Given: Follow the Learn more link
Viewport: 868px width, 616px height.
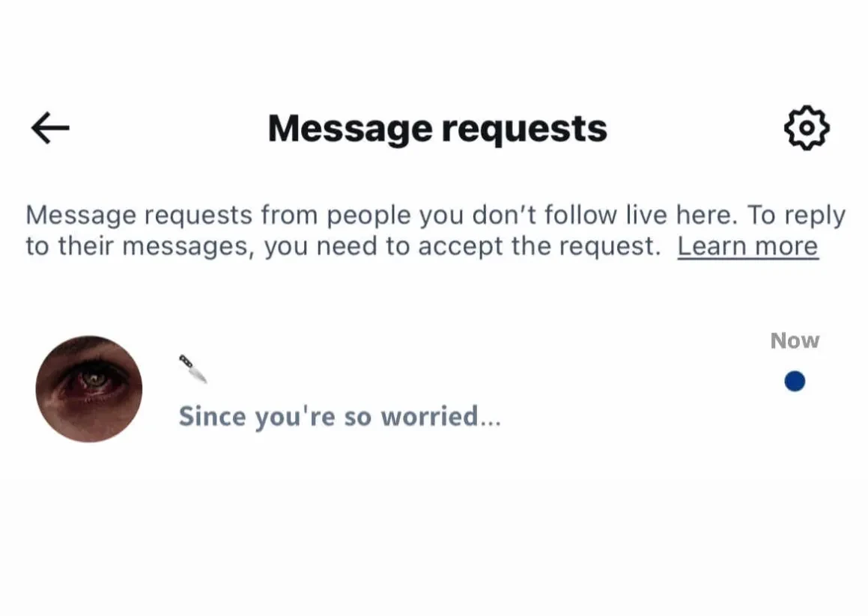Looking at the screenshot, I should pos(747,246).
